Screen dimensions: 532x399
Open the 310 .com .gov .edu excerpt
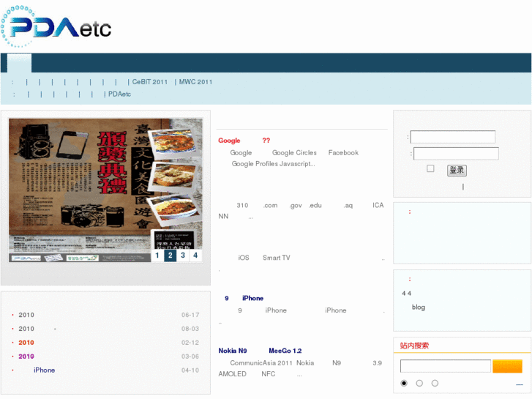click(x=301, y=211)
